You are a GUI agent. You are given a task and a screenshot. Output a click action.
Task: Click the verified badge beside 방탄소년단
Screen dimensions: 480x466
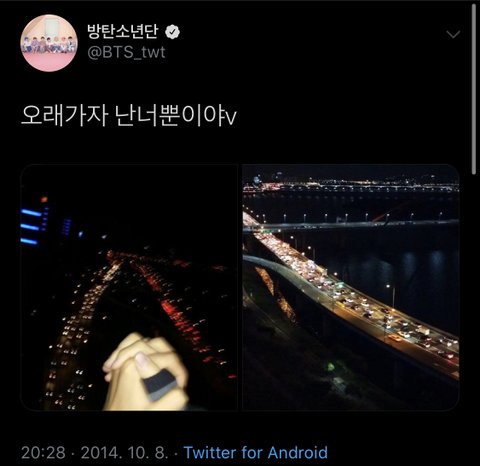pyautogui.click(x=172, y=32)
